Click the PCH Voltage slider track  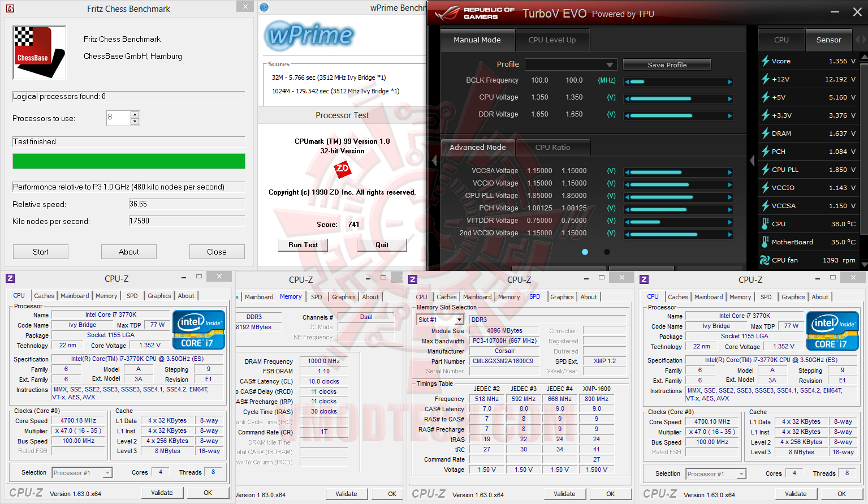pyautogui.click(x=679, y=210)
